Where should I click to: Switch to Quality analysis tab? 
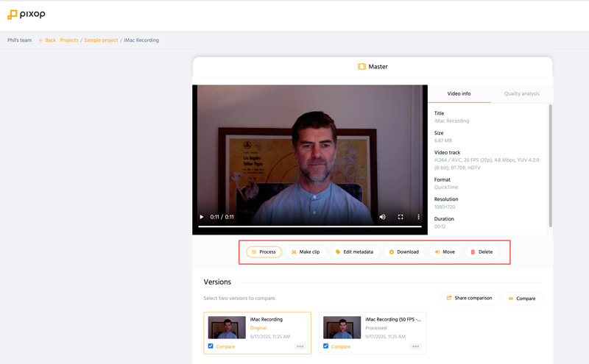tap(521, 94)
